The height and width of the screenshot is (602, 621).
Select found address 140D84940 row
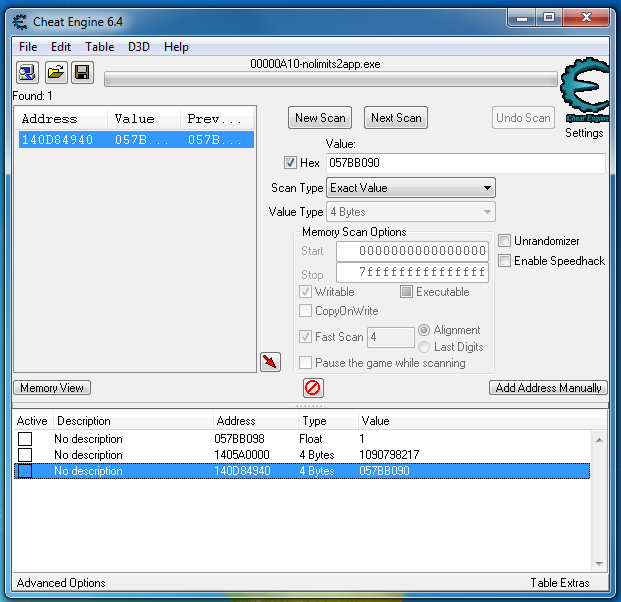point(136,140)
